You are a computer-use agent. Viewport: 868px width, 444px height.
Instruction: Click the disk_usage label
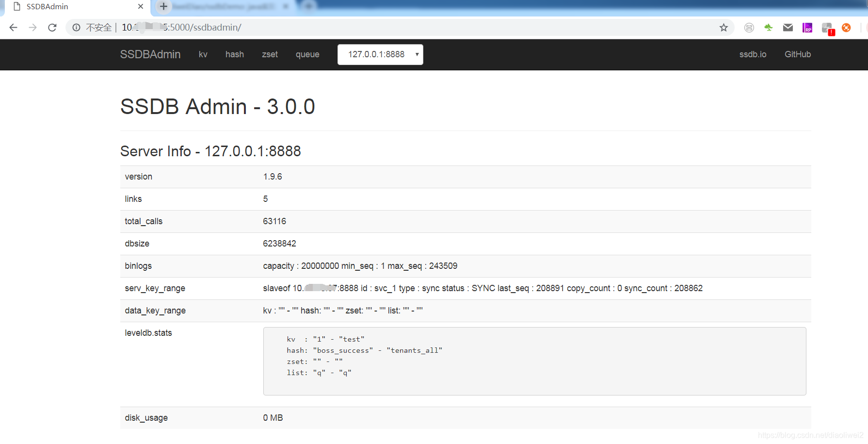tap(146, 418)
